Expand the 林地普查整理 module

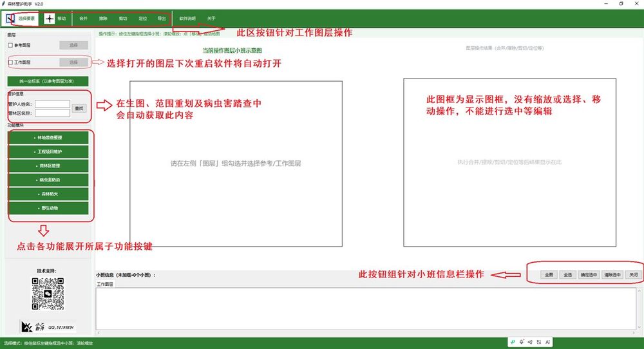(x=48, y=138)
